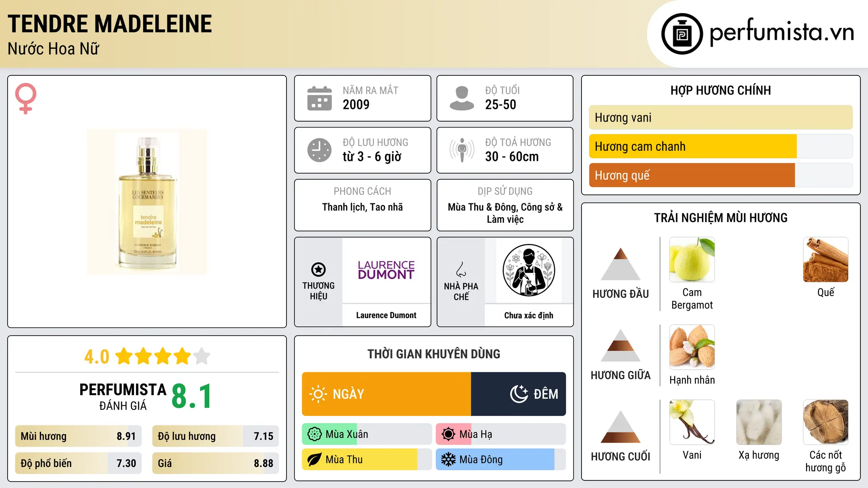Click the Chưa xác định perfumer caption

pos(529,315)
